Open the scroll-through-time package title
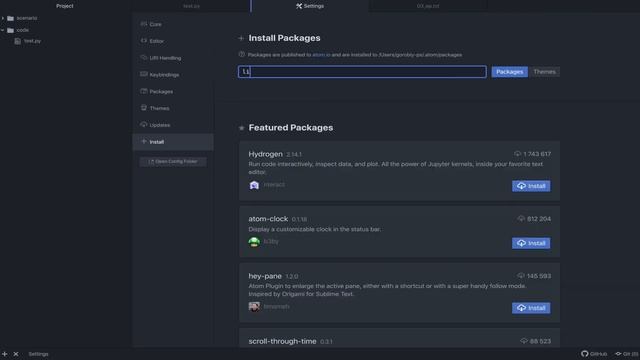Screen dimensions: 640x360 [x=282, y=341]
